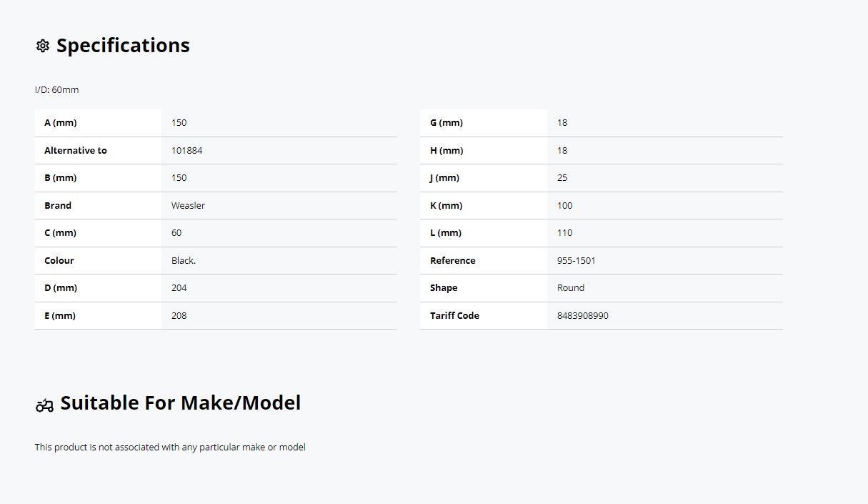Click the Reference value 955-1501

coord(576,261)
